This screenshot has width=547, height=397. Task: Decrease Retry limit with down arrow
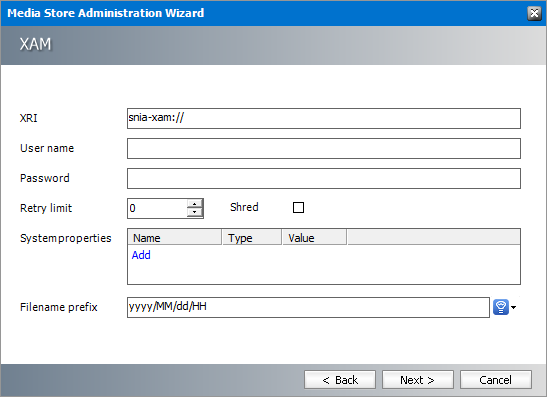pyautogui.click(x=195, y=212)
